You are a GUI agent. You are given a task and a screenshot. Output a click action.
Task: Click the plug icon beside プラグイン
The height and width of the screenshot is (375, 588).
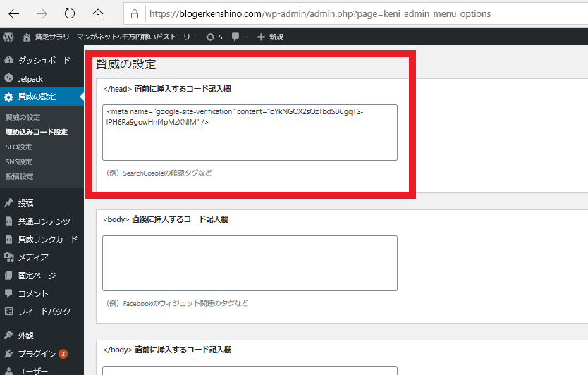pos(8,353)
